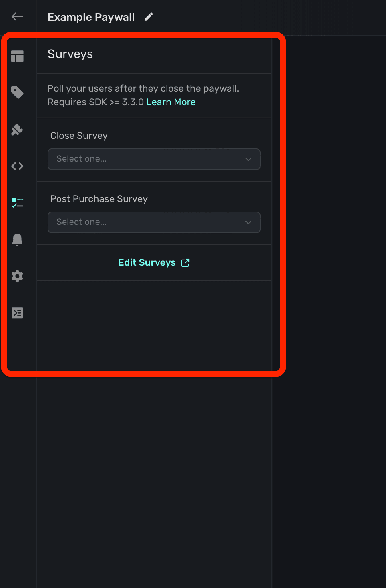Follow the Learn More link

pyautogui.click(x=171, y=102)
